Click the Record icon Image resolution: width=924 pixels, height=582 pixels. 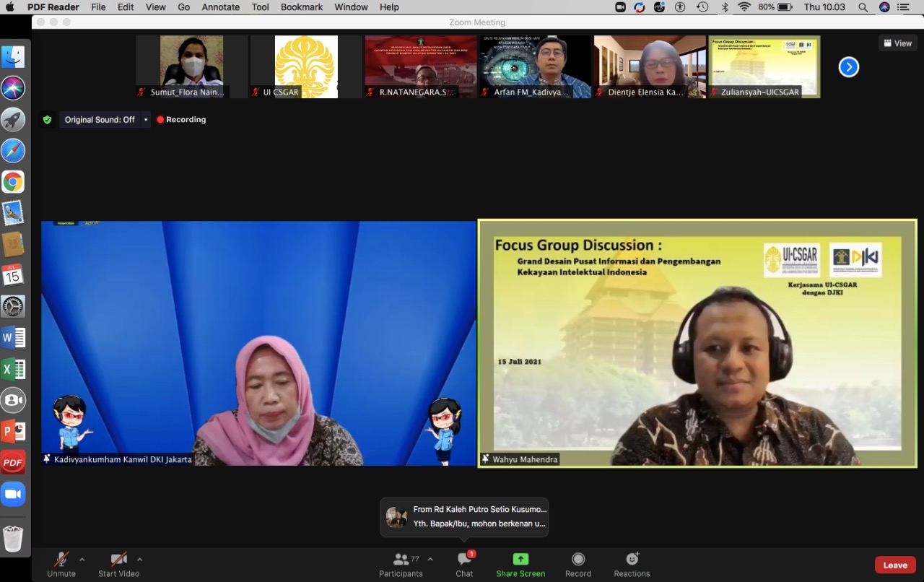(x=577, y=560)
